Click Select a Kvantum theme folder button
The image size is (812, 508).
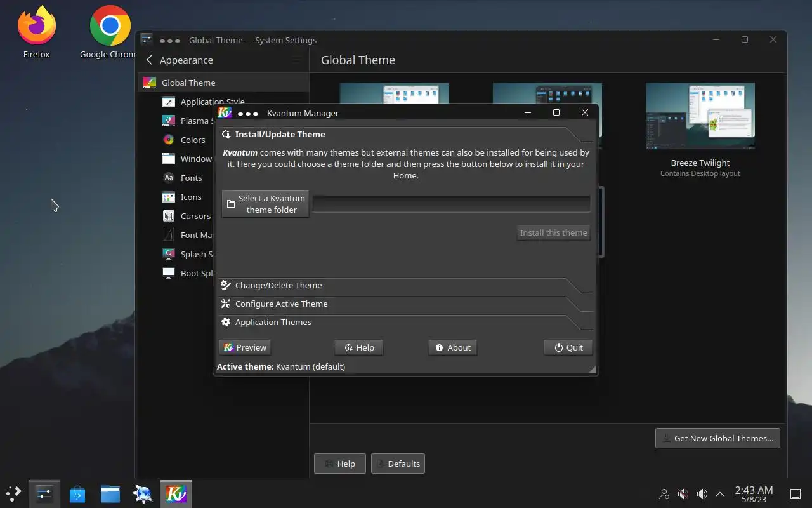(x=265, y=204)
